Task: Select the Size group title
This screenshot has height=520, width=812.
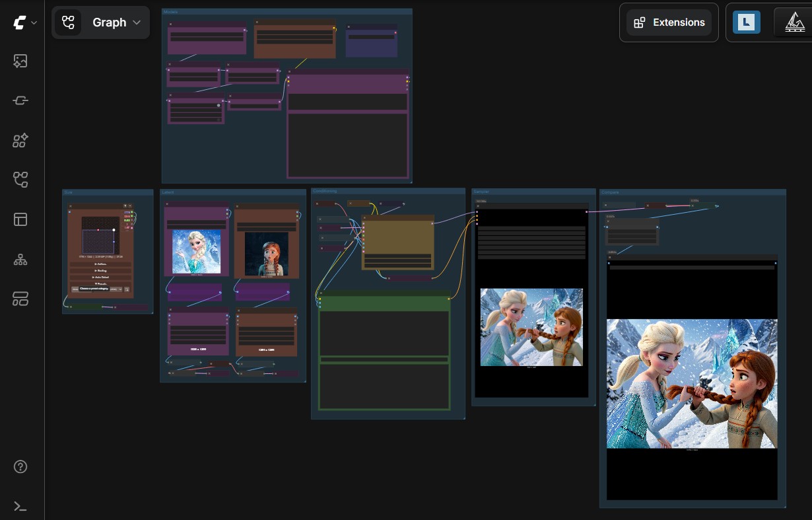Action: coord(67,192)
